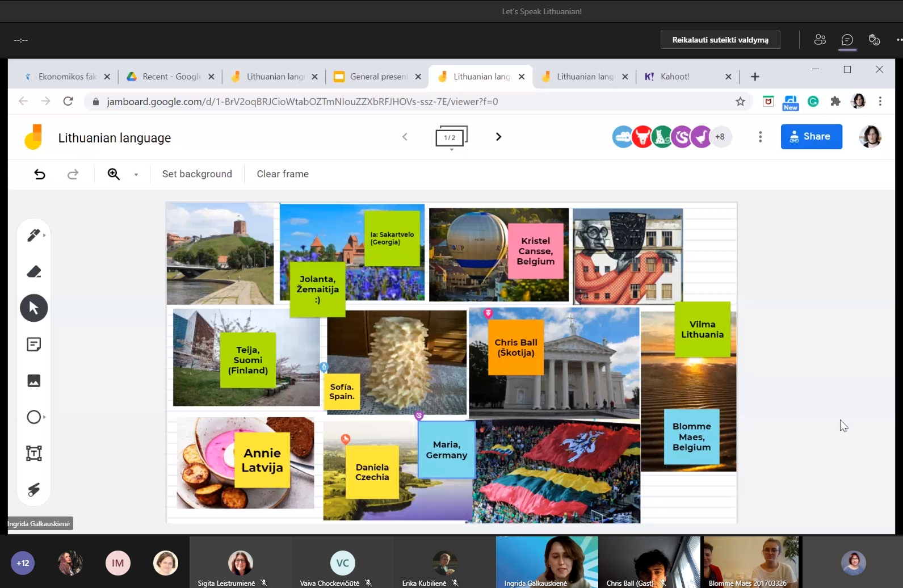The height and width of the screenshot is (588, 903).
Task: Undo the last Jamboard action
Action: (x=40, y=174)
